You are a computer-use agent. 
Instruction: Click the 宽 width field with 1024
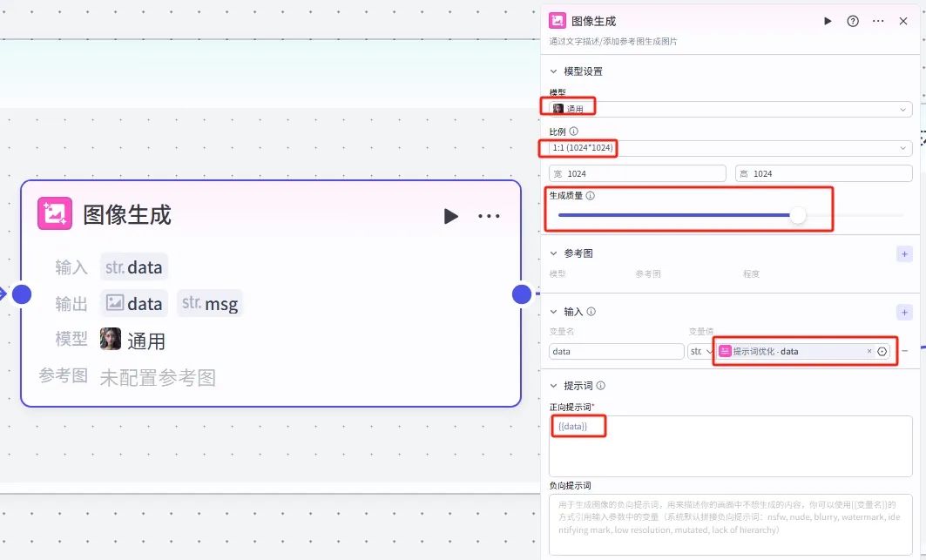coord(637,173)
